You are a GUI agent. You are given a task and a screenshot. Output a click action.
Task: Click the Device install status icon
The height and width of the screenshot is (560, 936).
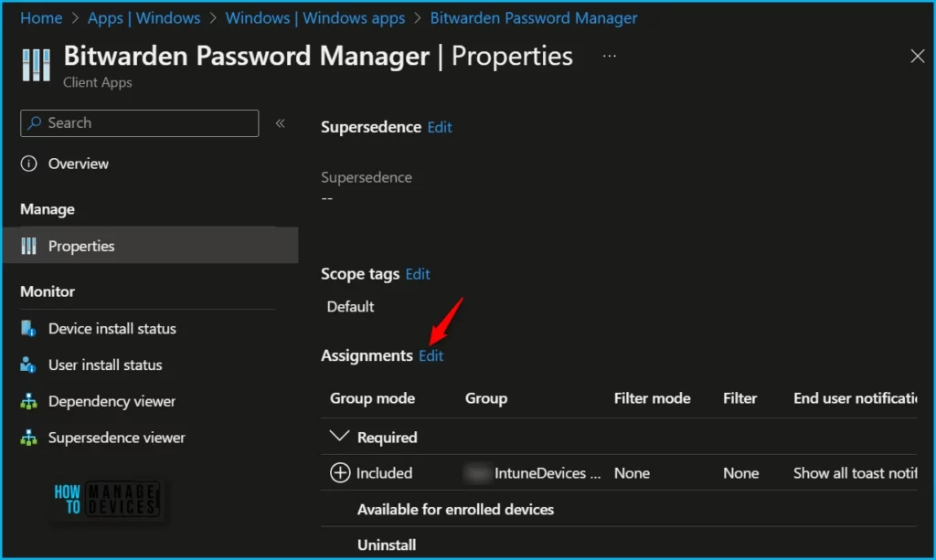coord(28,328)
